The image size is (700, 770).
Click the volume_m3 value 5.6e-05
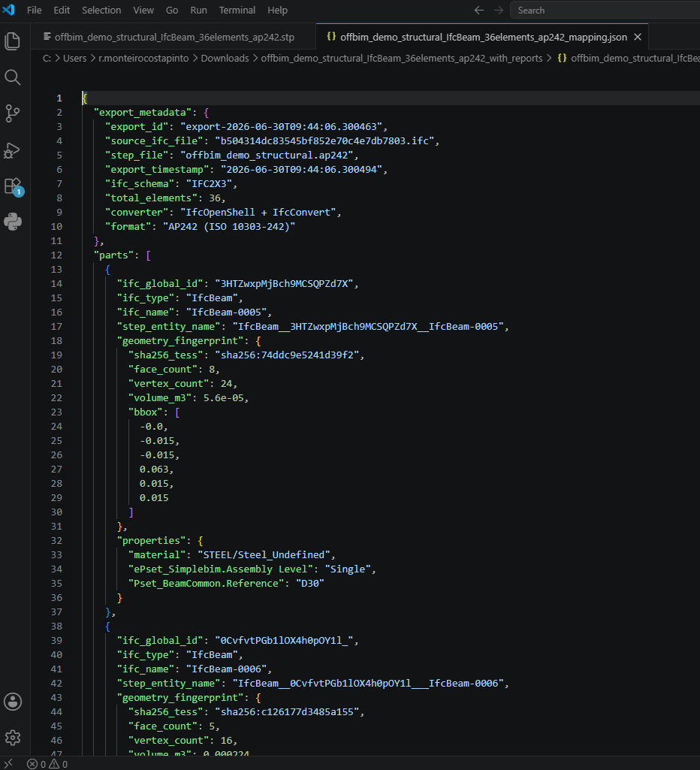click(x=223, y=397)
